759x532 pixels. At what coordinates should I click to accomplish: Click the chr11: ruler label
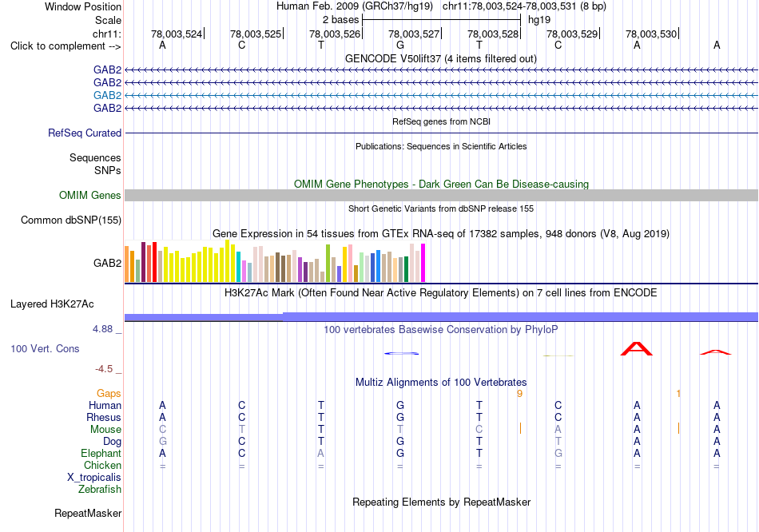click(106, 34)
